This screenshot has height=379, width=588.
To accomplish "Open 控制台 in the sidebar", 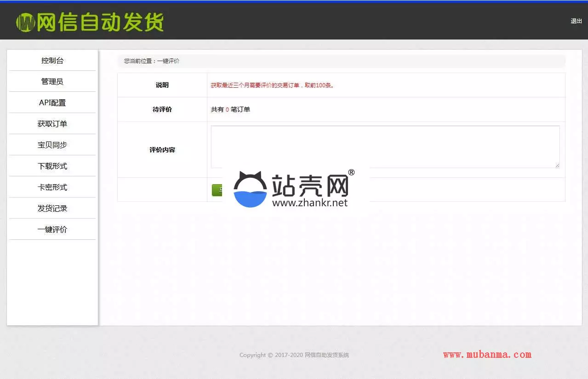I will pos(52,61).
